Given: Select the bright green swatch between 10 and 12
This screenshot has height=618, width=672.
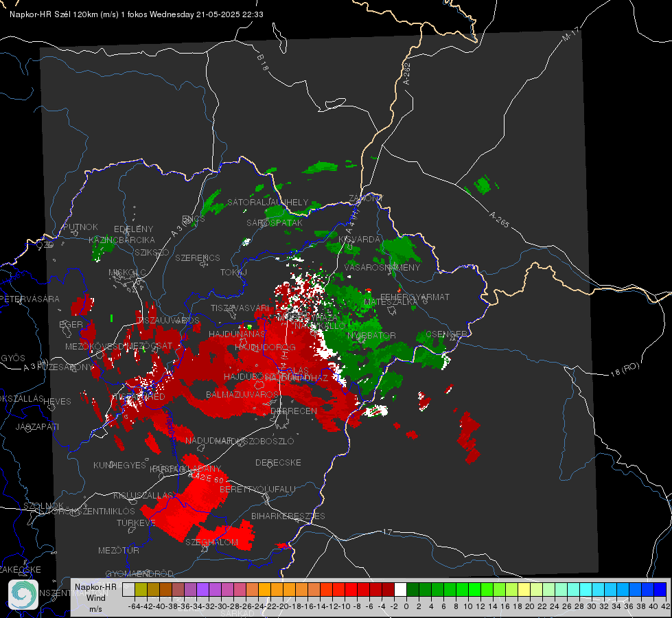Looking at the screenshot, I should click(474, 589).
